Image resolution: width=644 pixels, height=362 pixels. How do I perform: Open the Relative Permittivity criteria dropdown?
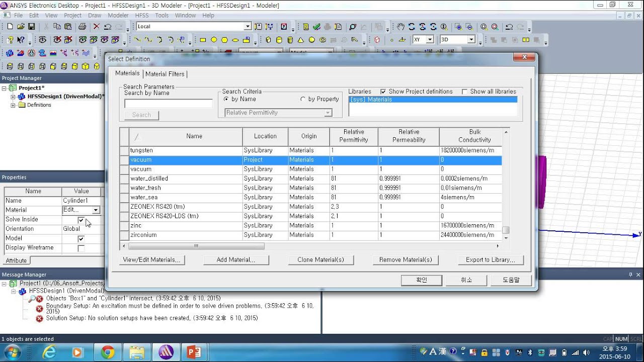point(328,113)
